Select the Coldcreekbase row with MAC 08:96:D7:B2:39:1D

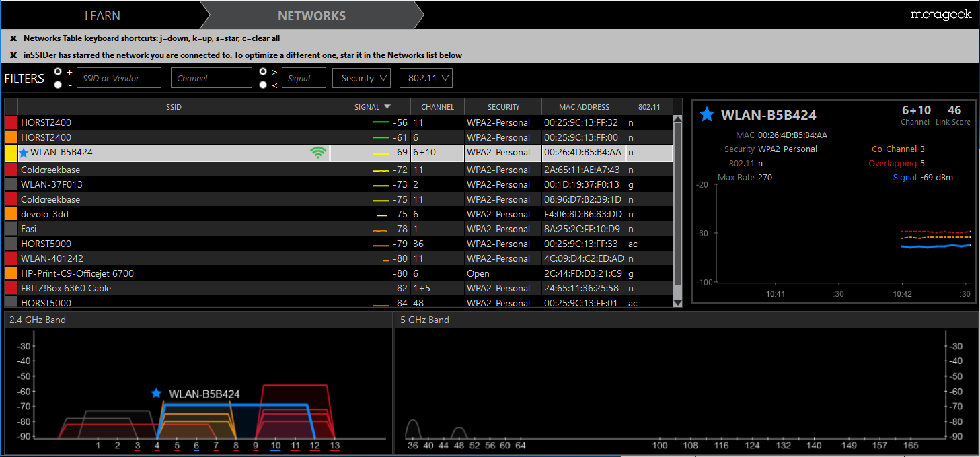click(338, 199)
